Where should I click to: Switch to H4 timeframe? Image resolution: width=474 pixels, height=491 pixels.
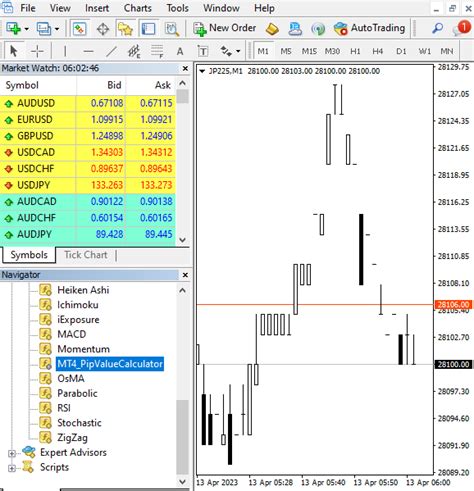[x=377, y=51]
